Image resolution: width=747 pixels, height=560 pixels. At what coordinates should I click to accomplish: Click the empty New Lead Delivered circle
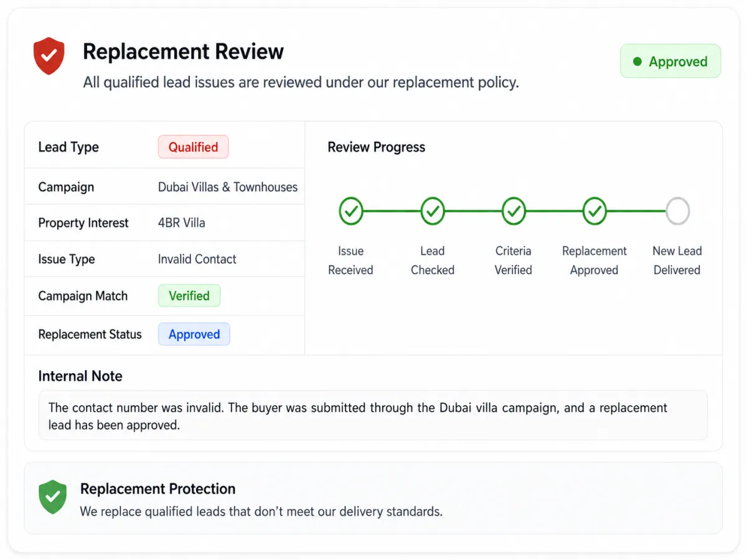click(x=677, y=212)
